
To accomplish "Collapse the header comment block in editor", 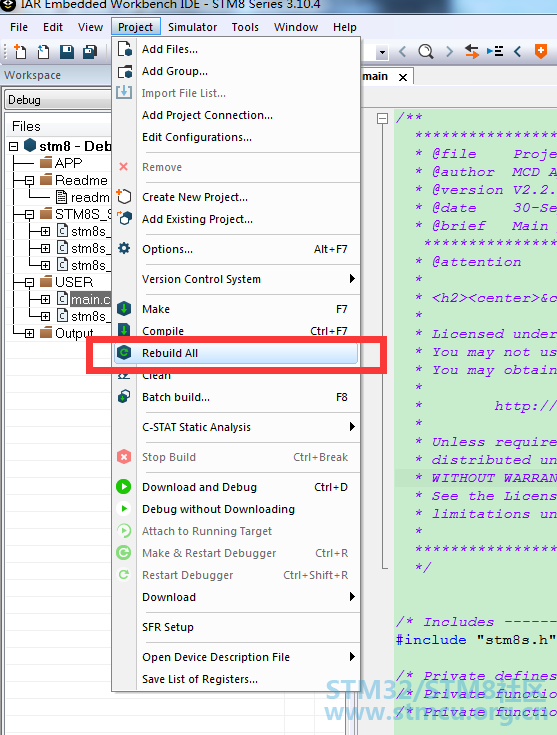I will [x=383, y=118].
